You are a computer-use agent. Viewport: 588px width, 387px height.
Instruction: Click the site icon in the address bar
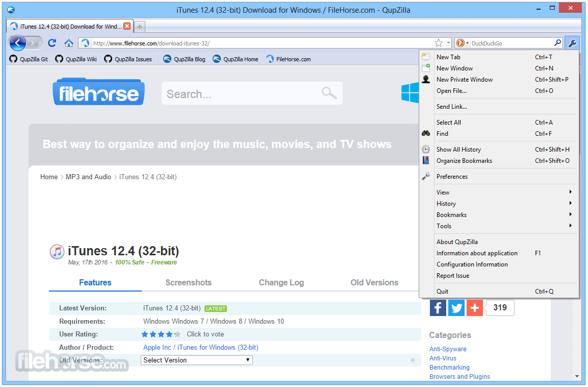pos(85,43)
